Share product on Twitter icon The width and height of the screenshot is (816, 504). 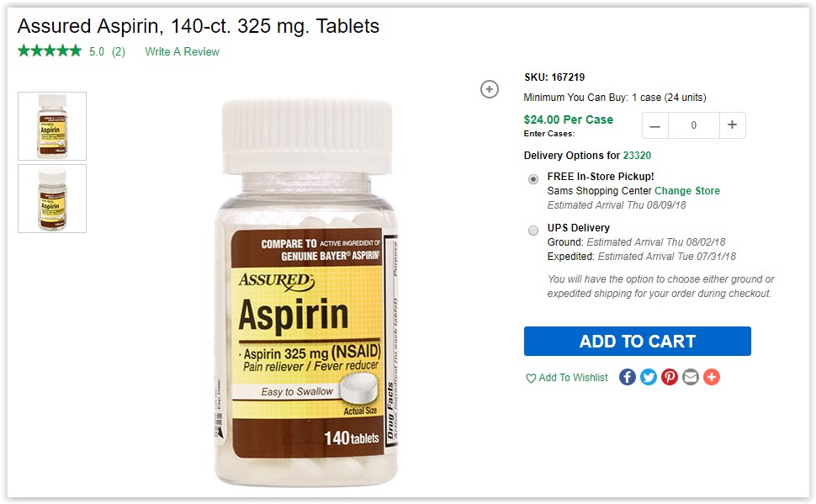pos(649,377)
